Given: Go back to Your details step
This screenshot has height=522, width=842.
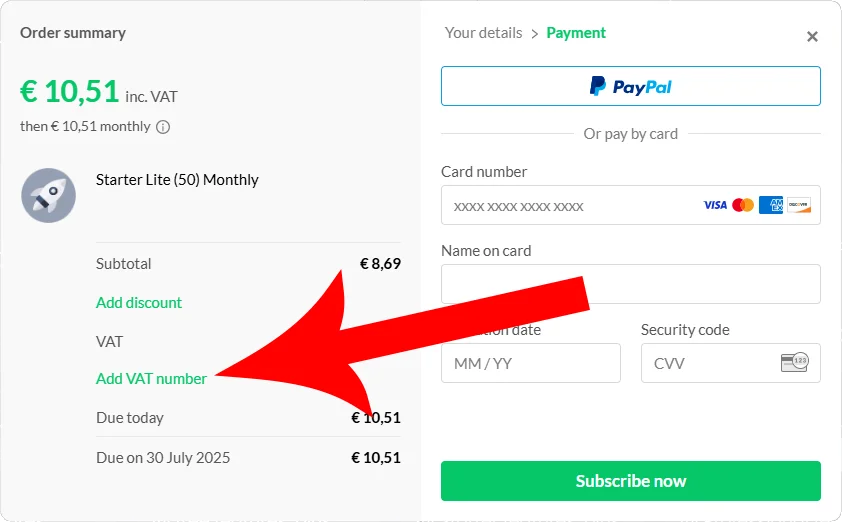Looking at the screenshot, I should pos(483,33).
